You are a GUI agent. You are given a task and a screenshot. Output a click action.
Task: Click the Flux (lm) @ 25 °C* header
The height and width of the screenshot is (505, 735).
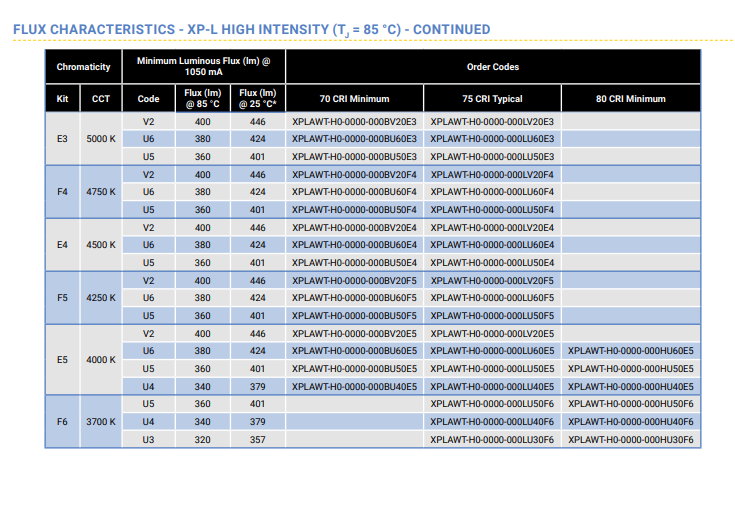click(258, 98)
